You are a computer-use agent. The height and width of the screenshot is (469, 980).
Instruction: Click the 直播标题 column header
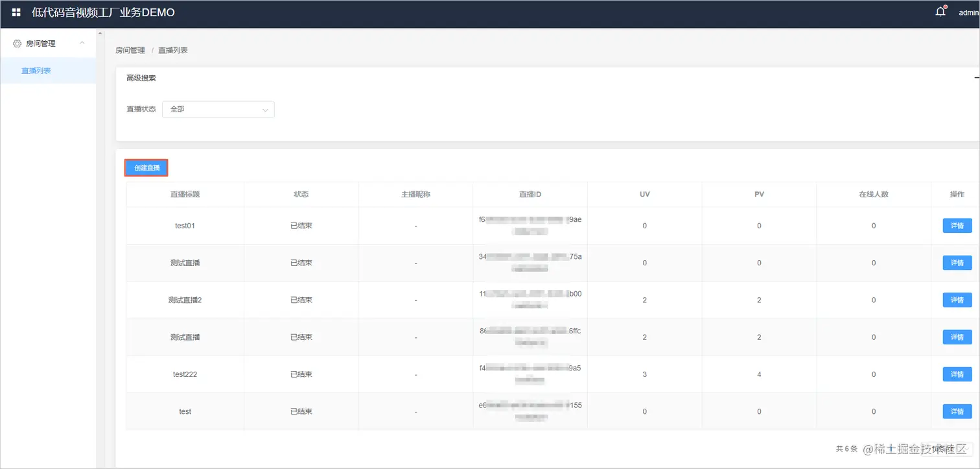pyautogui.click(x=185, y=195)
